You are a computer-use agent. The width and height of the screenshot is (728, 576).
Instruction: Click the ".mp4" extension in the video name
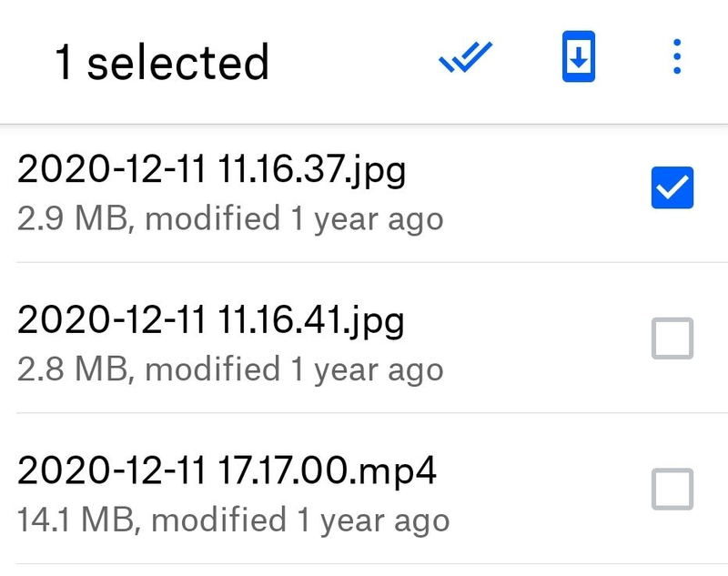point(396,470)
